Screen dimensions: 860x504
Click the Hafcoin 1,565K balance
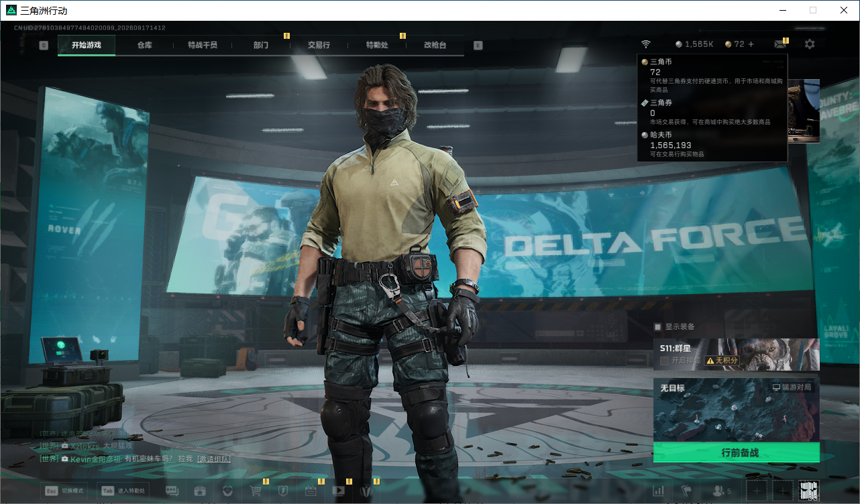pyautogui.click(x=694, y=44)
